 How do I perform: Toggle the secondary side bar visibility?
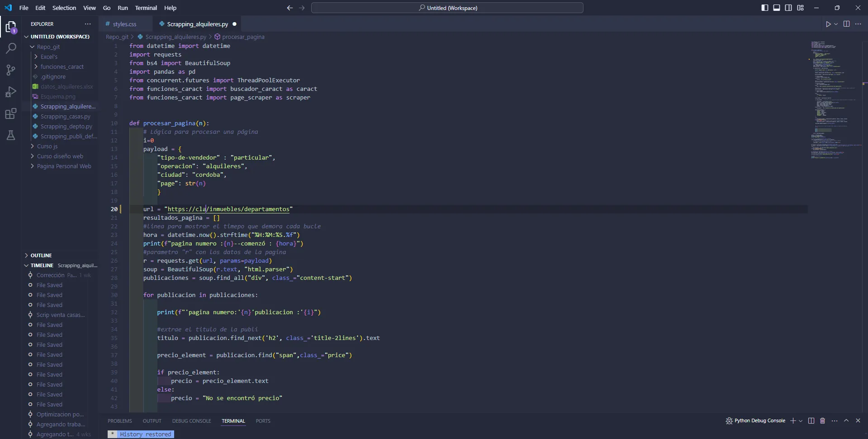(788, 8)
